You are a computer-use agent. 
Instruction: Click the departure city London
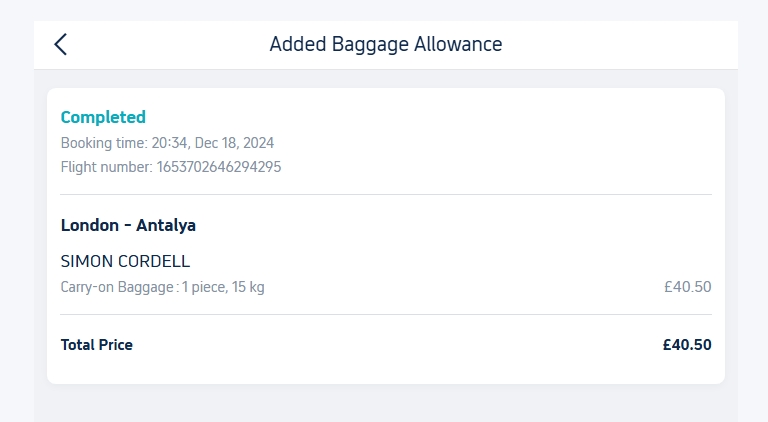(88, 225)
